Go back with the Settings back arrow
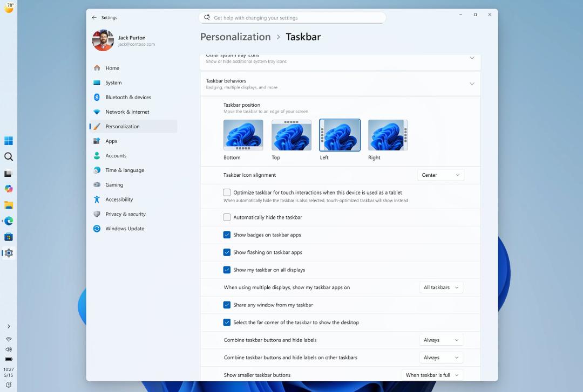583x392 pixels. pos(94,17)
